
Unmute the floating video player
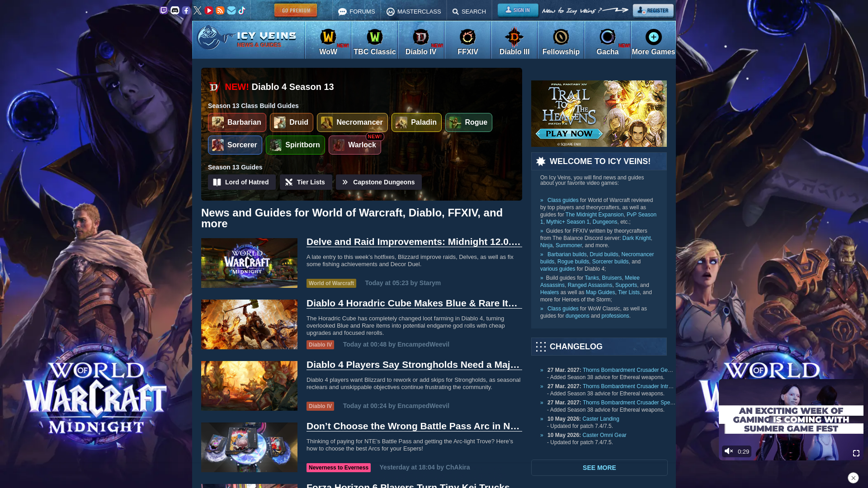coord(729,451)
